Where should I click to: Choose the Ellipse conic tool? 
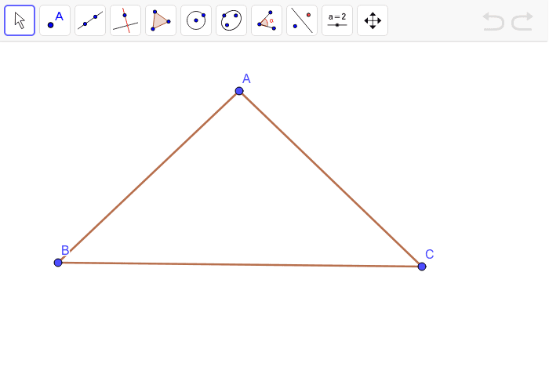click(231, 20)
